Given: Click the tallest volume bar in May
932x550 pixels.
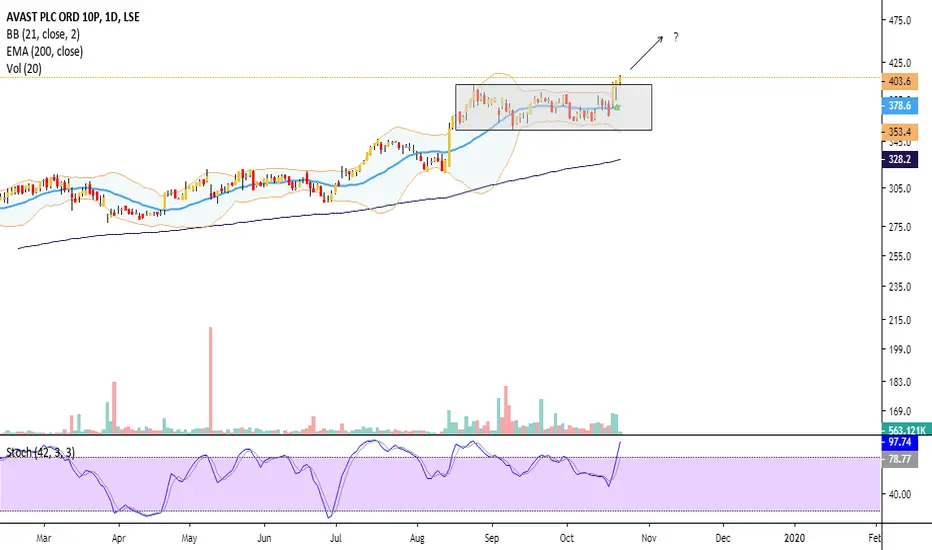Looking at the screenshot, I should point(210,379).
